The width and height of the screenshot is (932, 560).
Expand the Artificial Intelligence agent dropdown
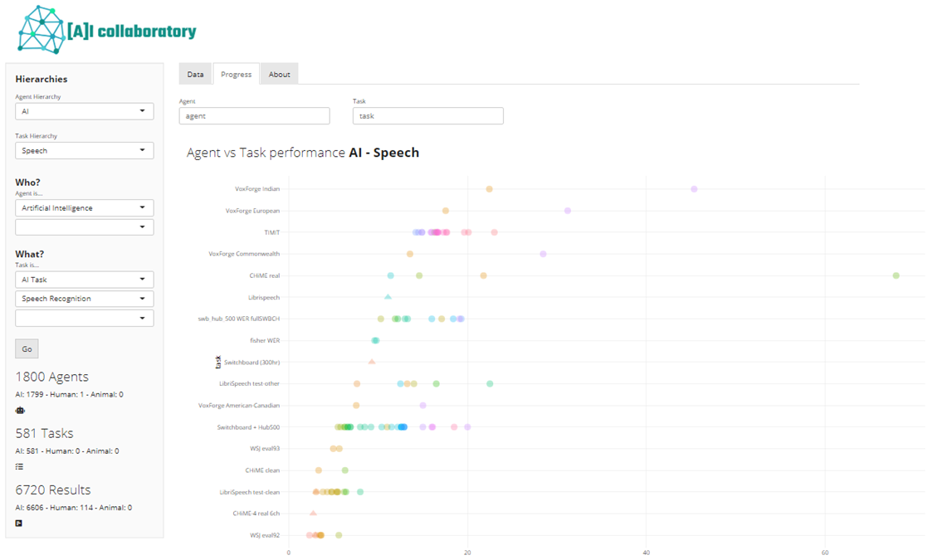point(84,208)
